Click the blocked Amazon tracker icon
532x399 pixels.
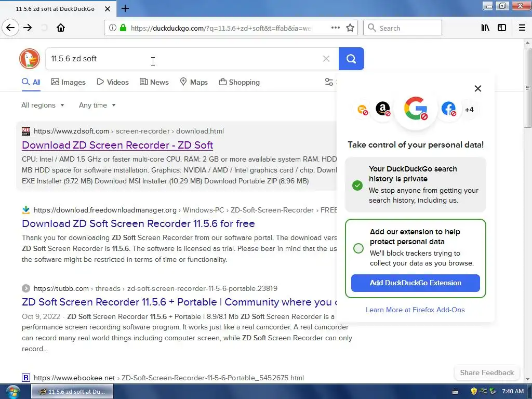click(383, 109)
